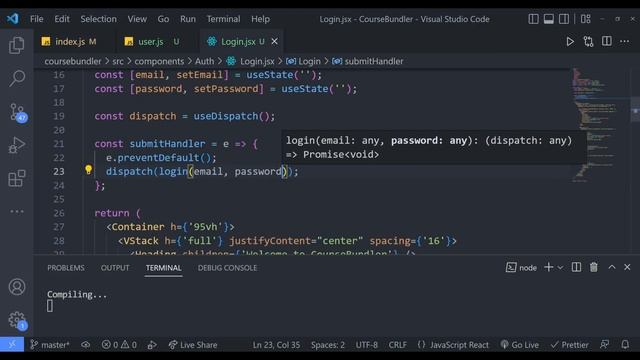Start Go Live server

520,345
